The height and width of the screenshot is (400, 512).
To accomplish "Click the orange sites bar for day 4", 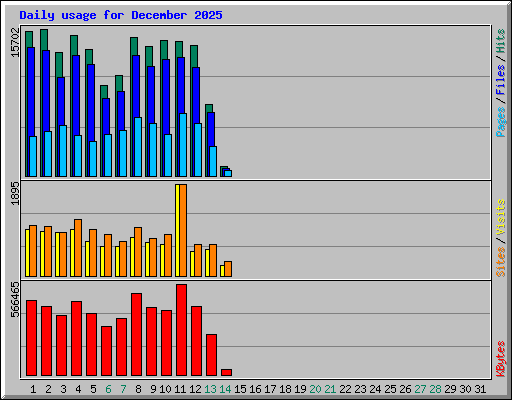I will tap(78, 248).
